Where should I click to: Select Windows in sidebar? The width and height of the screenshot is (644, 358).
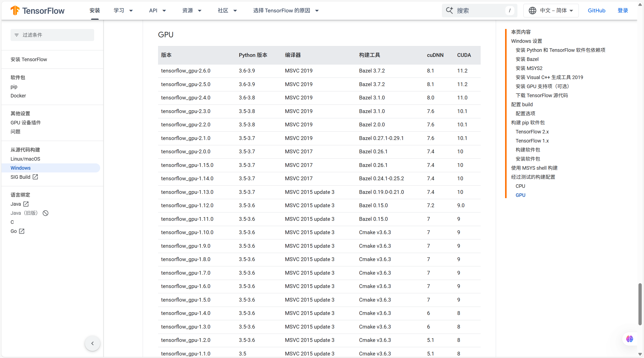point(51,168)
